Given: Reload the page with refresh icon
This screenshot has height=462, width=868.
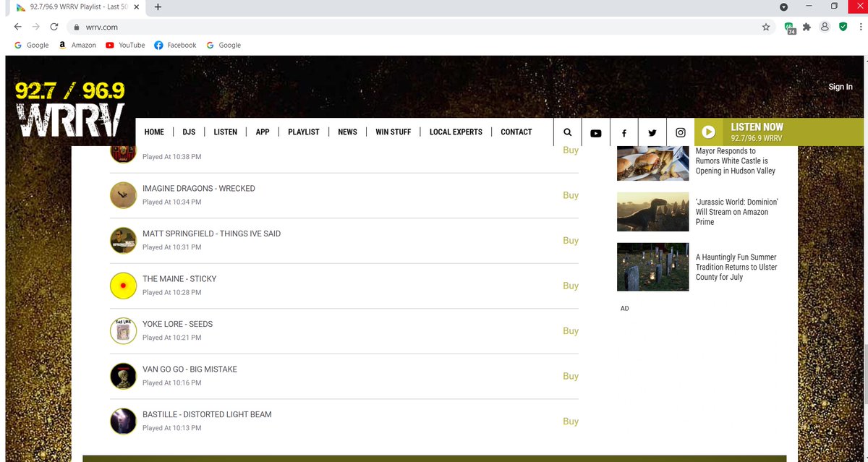Looking at the screenshot, I should tap(54, 27).
